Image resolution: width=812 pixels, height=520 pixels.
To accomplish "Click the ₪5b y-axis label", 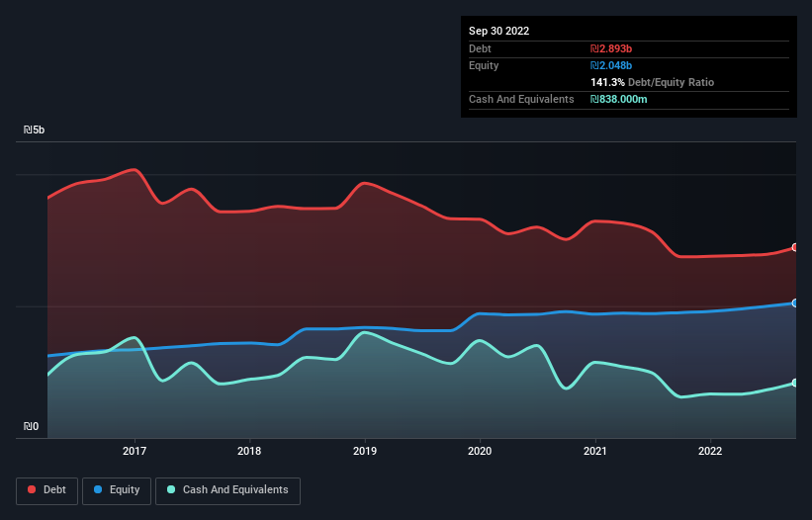I will pyautogui.click(x=35, y=130).
